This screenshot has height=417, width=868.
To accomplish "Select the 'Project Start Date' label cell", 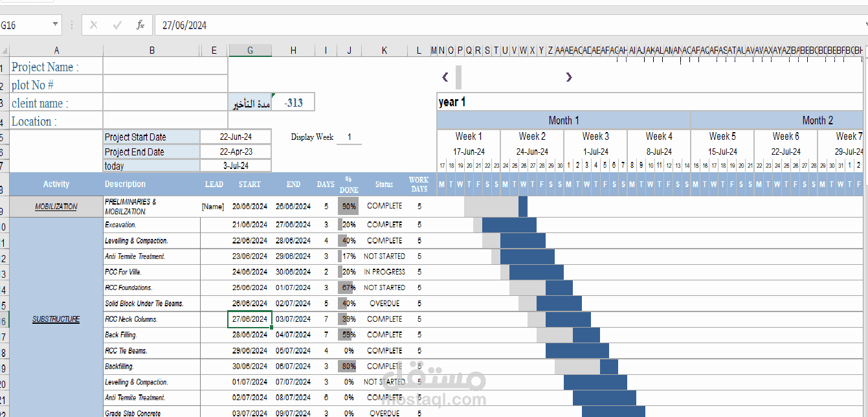I will pos(151,137).
